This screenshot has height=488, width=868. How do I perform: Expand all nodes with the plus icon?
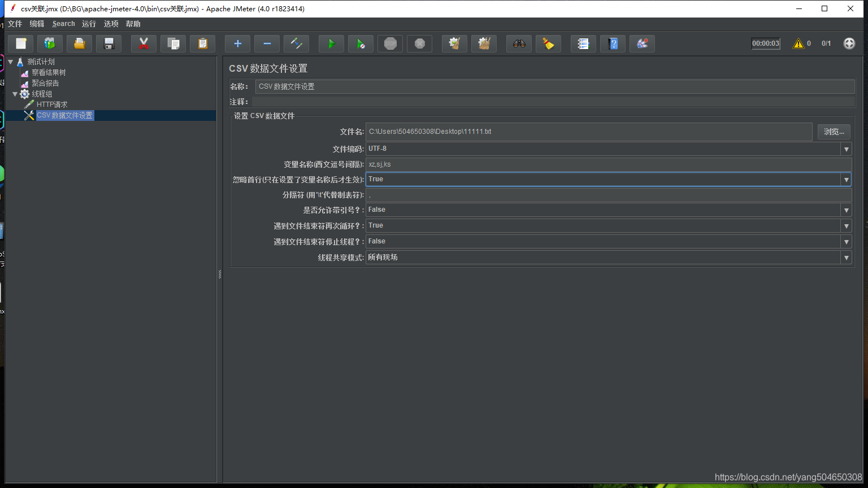pyautogui.click(x=238, y=43)
